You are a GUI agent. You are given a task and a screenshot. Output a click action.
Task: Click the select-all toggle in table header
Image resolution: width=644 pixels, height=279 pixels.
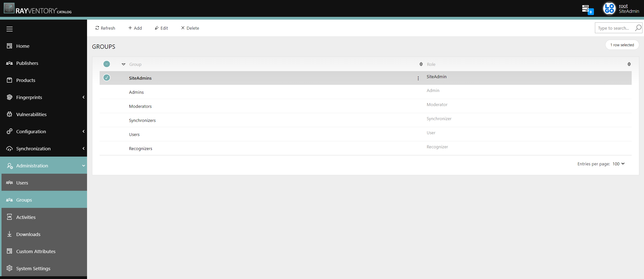pos(106,64)
